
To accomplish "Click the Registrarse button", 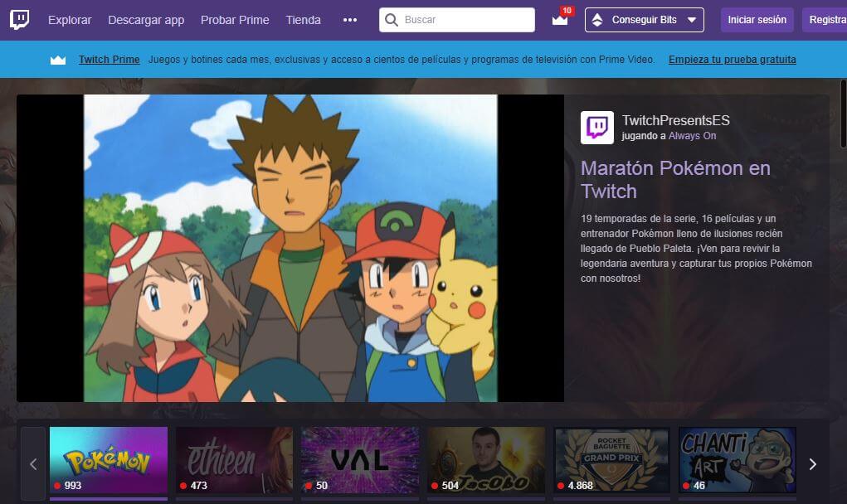I will (825, 20).
